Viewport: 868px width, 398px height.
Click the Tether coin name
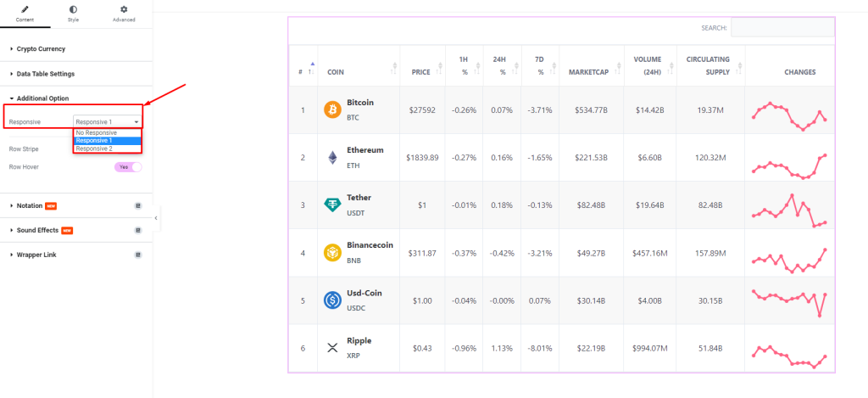(x=359, y=198)
